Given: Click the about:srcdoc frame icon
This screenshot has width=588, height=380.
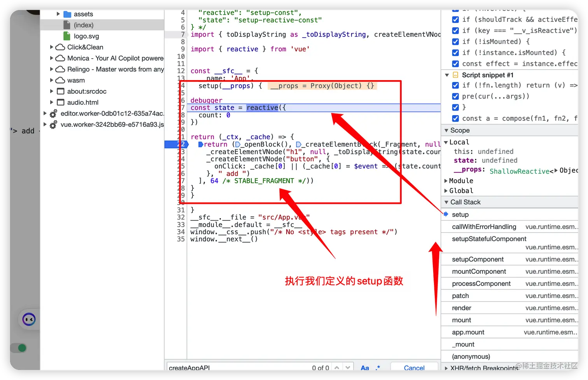Looking at the screenshot, I should tap(60, 91).
